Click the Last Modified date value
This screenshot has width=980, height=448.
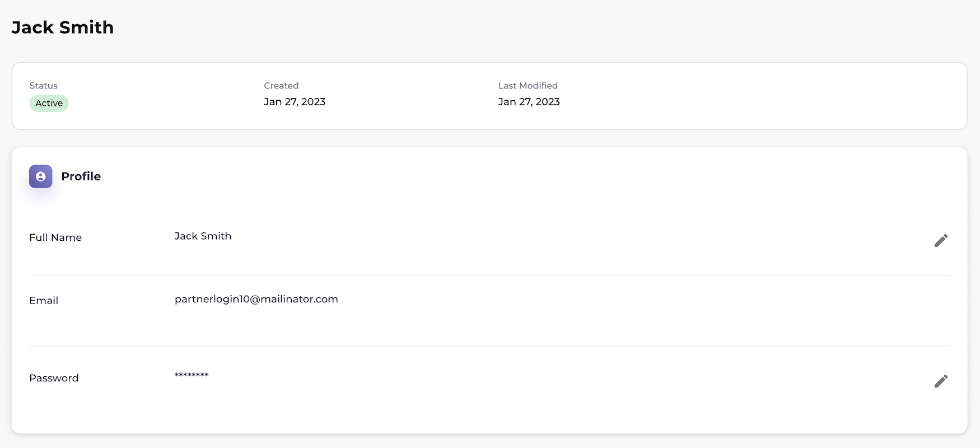(529, 101)
